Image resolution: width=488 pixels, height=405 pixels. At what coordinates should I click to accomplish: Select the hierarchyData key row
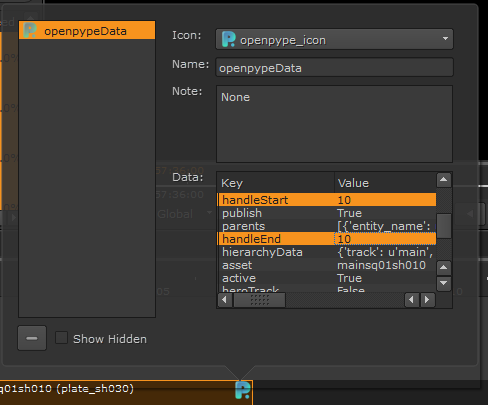pos(276,252)
